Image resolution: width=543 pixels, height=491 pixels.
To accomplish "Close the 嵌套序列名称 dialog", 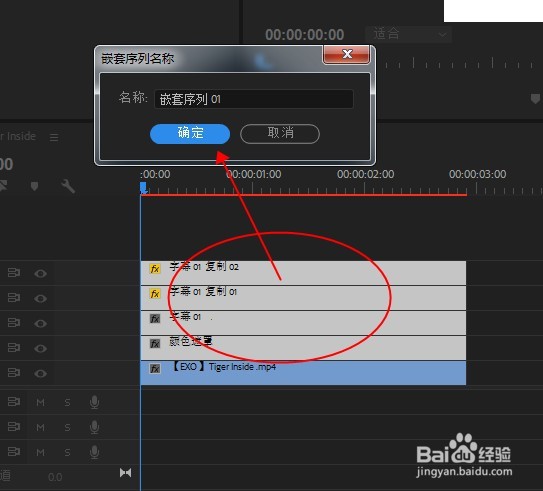I will [346, 54].
